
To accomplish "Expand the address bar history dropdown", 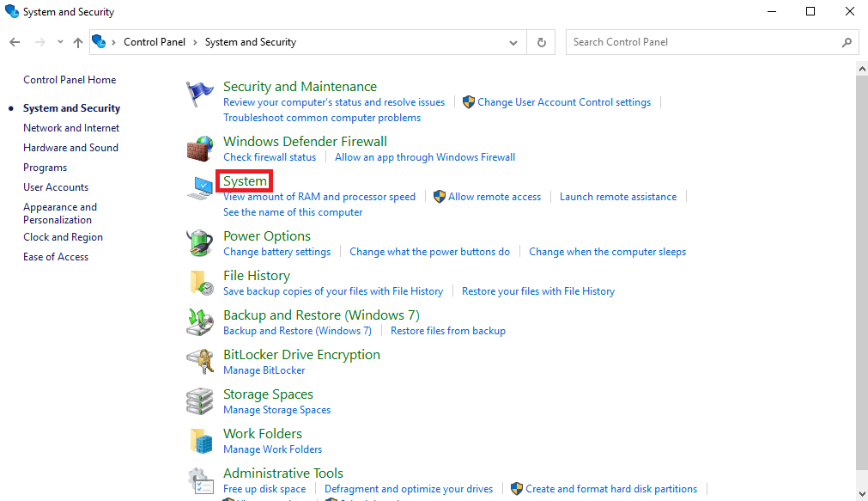I will (513, 42).
